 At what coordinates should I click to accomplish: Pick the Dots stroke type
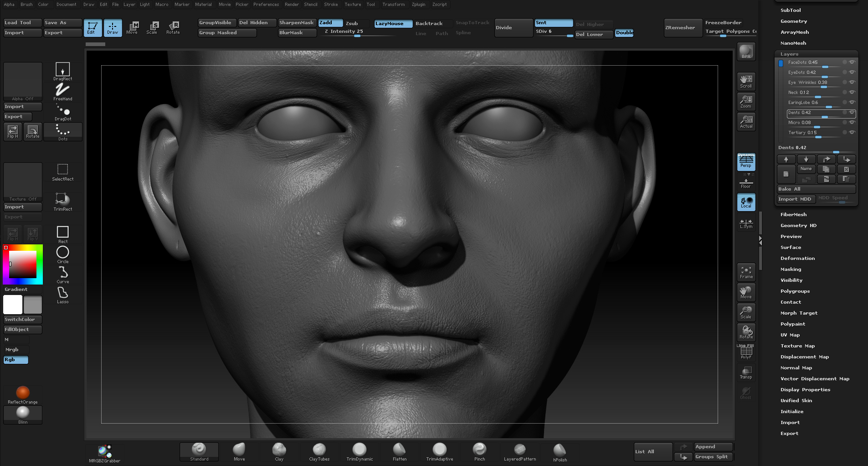(63, 132)
